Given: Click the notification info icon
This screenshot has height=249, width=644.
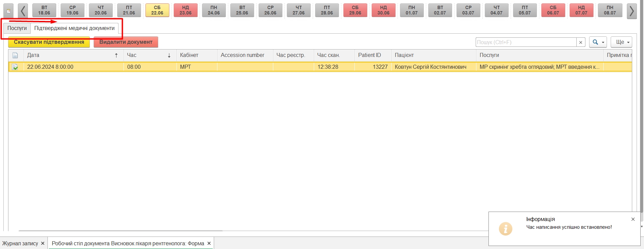Looking at the screenshot, I should click(505, 229).
